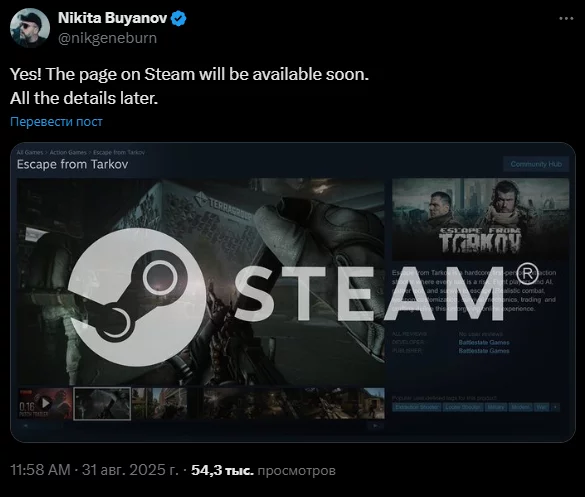The image size is (585, 497).
Task: Click the right arrow under the thumbnails
Action: point(376,426)
